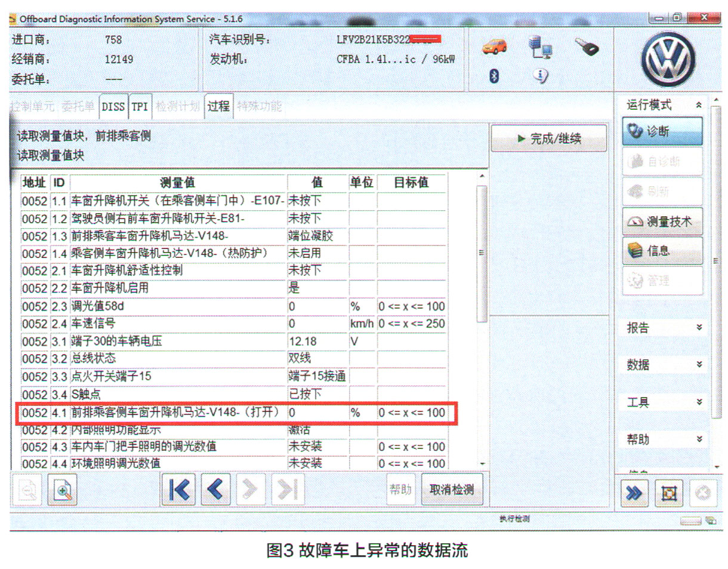Select row 1.2 驾驶员侧右前车窗升降机开关-E81-
Image resolution: width=728 pixels, height=569 pixels.
(233, 218)
